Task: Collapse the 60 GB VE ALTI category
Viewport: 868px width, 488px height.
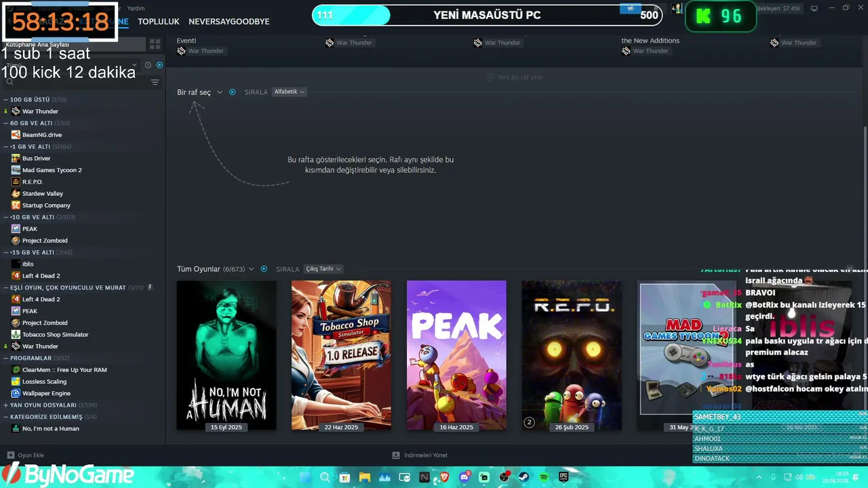Action: tap(6, 123)
